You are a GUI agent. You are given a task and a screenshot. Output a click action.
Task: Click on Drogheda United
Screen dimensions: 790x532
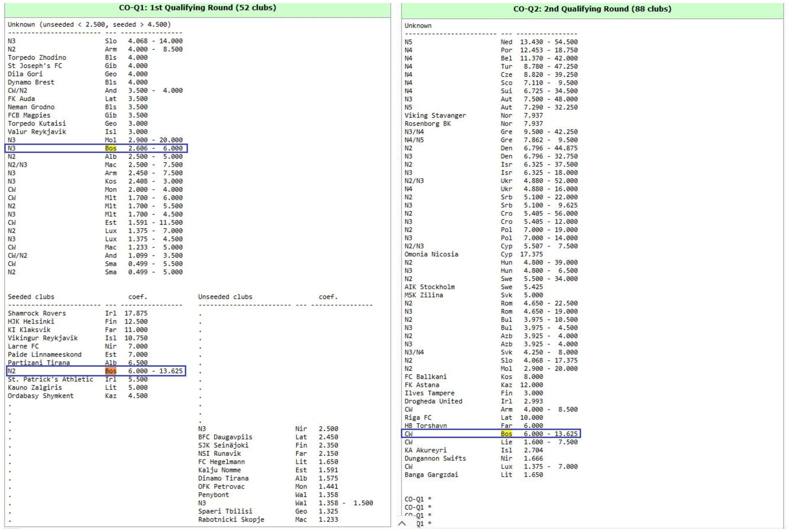tap(433, 401)
